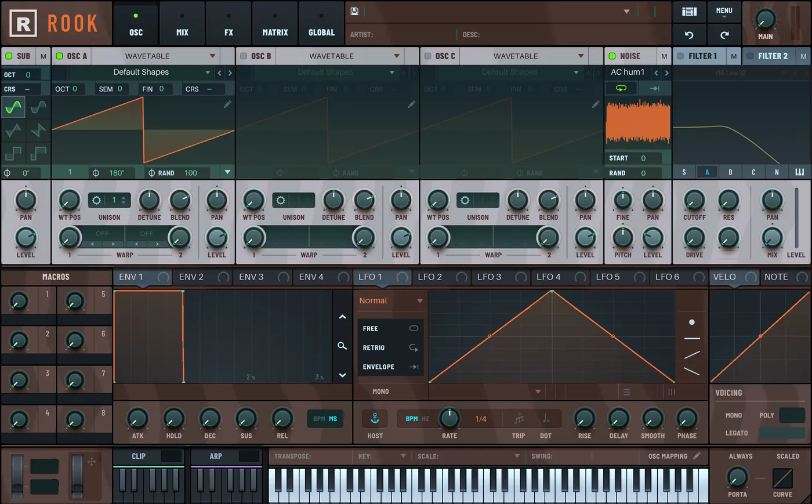Click the FILTER 1 CUTOFF knob
812x504 pixels.
(x=694, y=200)
